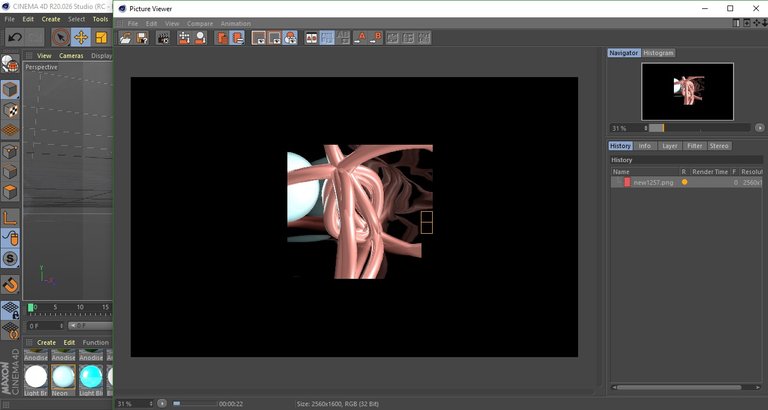768x410 pixels.
Task: Select the Stereo tab
Action: [719, 146]
